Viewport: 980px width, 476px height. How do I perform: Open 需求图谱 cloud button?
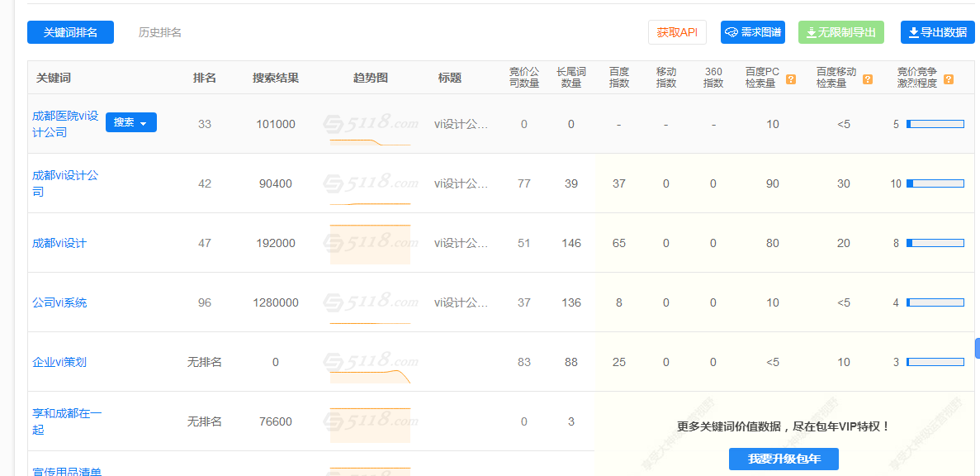[x=752, y=32]
